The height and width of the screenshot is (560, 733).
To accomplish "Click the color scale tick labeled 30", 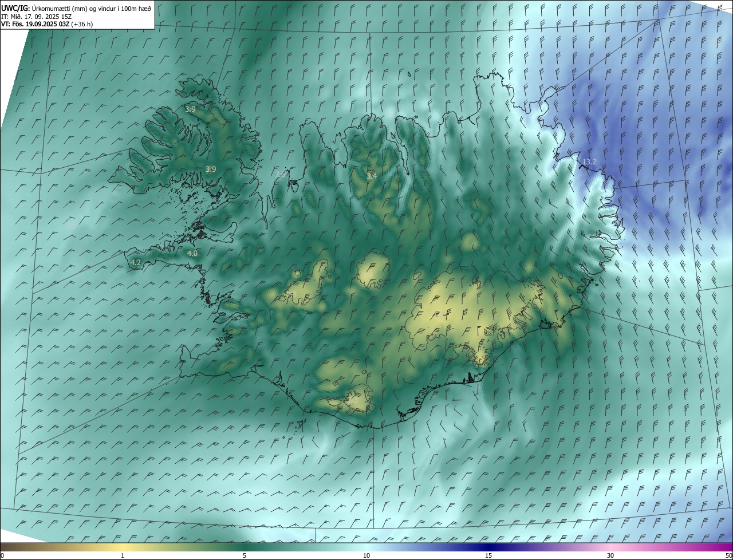I will click(610, 555).
